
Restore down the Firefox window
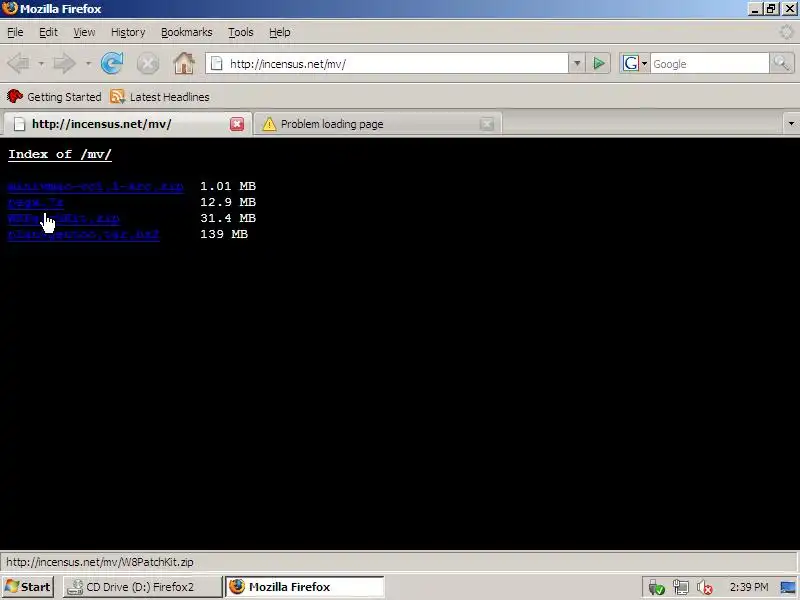point(771,8)
